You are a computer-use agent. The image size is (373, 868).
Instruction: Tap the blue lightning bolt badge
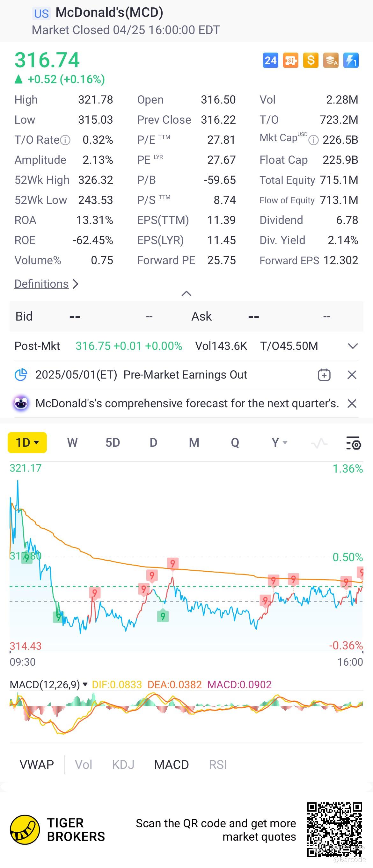tap(351, 61)
